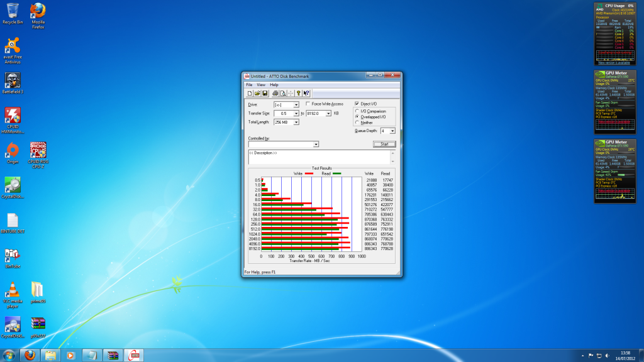Click the yellow question mark About icon
The image size is (644, 362).
tap(298, 93)
